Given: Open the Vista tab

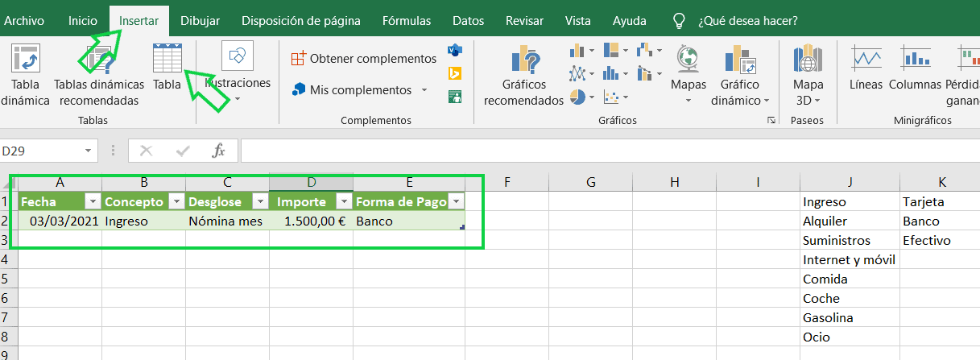Looking at the screenshot, I should (x=577, y=21).
